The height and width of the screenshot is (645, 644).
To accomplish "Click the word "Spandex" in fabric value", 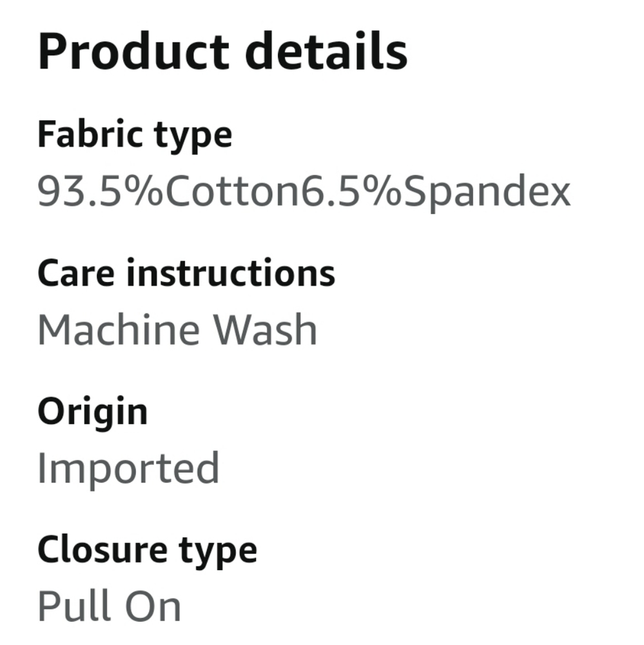I will pos(487,192).
